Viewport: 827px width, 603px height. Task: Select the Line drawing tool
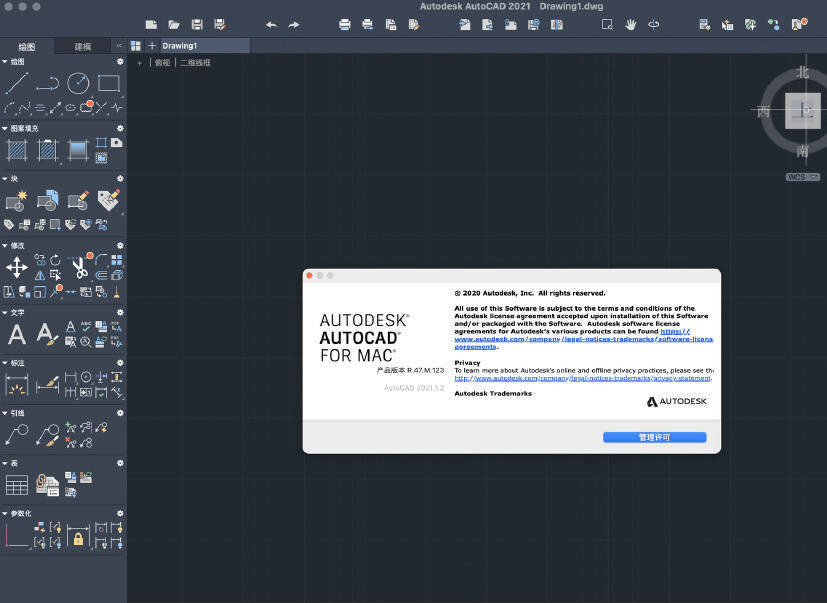pyautogui.click(x=16, y=83)
